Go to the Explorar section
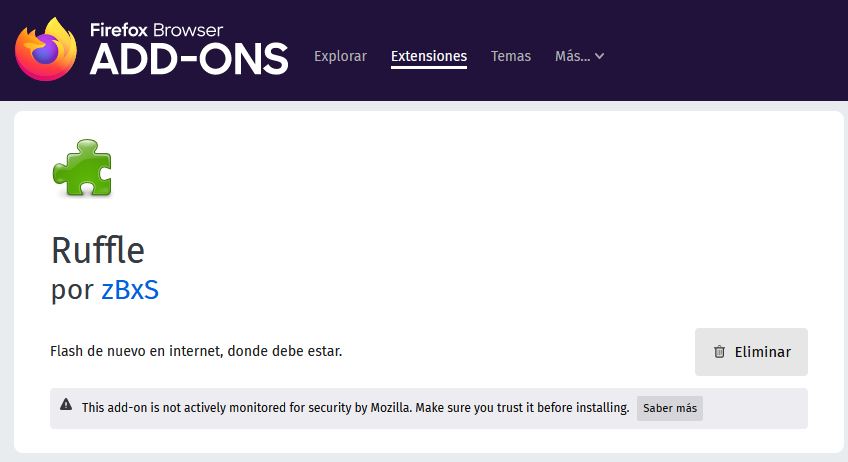Viewport: 848px width, 462px height. click(340, 56)
